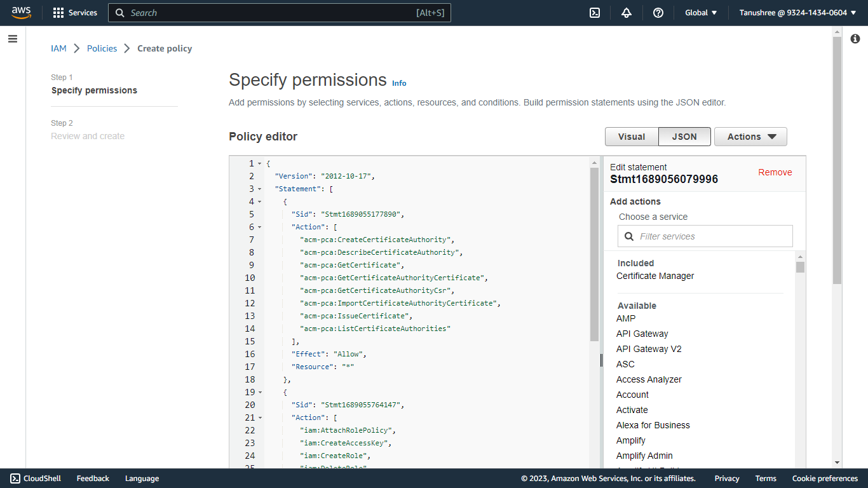Go to IAM breadcrumb link
The width and height of the screenshot is (868, 488).
(x=58, y=48)
